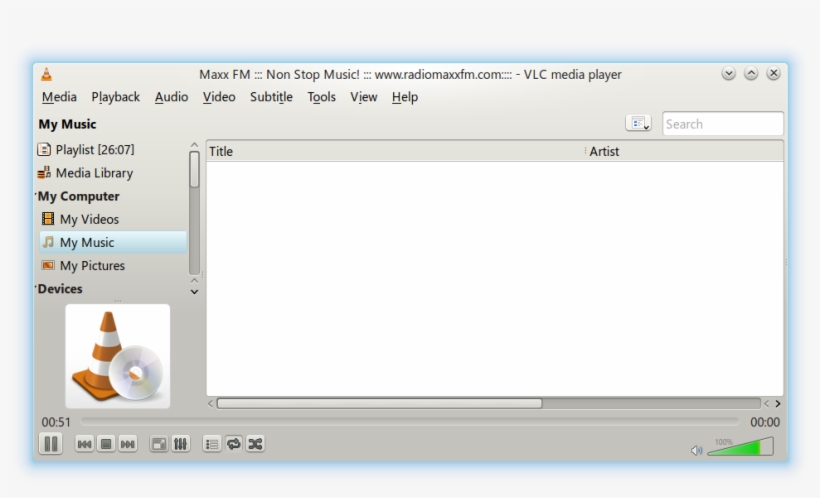Image resolution: width=820 pixels, height=498 pixels.
Task: Click VLC cone icon in titlebar
Action: coord(47,74)
